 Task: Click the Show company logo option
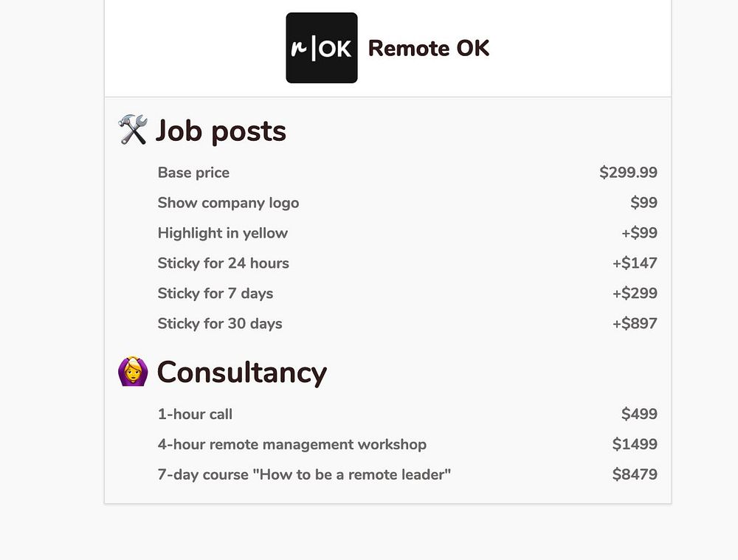(228, 203)
